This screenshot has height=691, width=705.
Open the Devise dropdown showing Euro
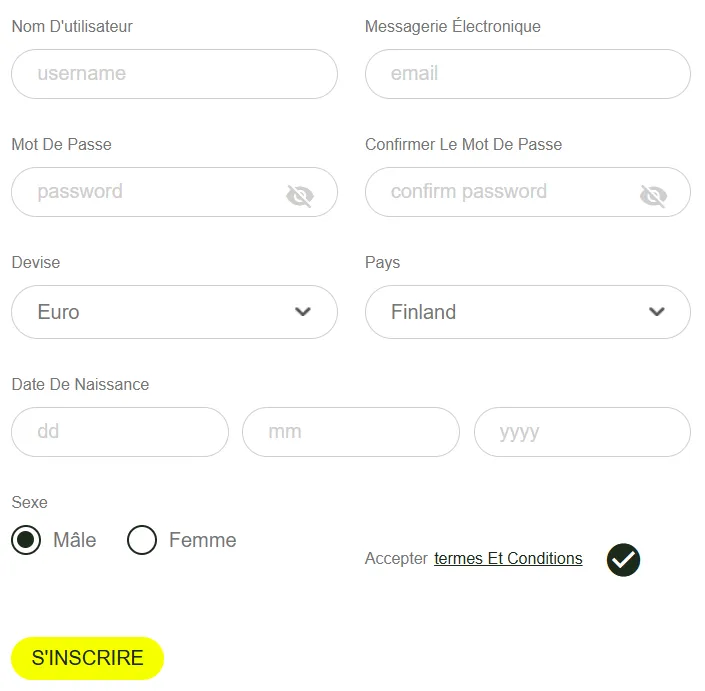coord(160,312)
